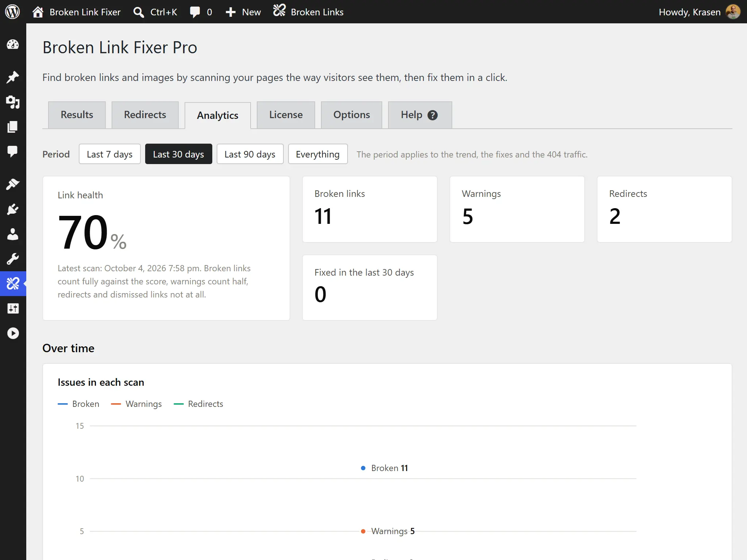Select the active Broken Links sidebar icon

(x=13, y=284)
